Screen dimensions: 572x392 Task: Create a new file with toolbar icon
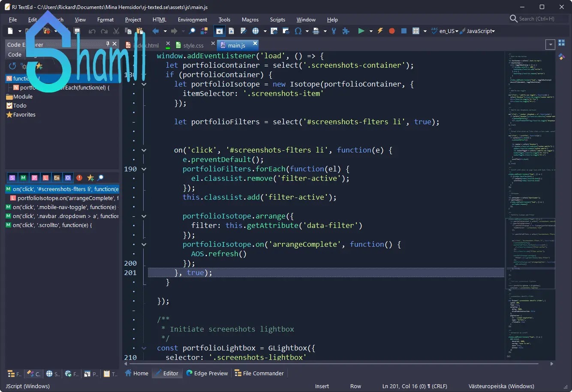coord(11,31)
